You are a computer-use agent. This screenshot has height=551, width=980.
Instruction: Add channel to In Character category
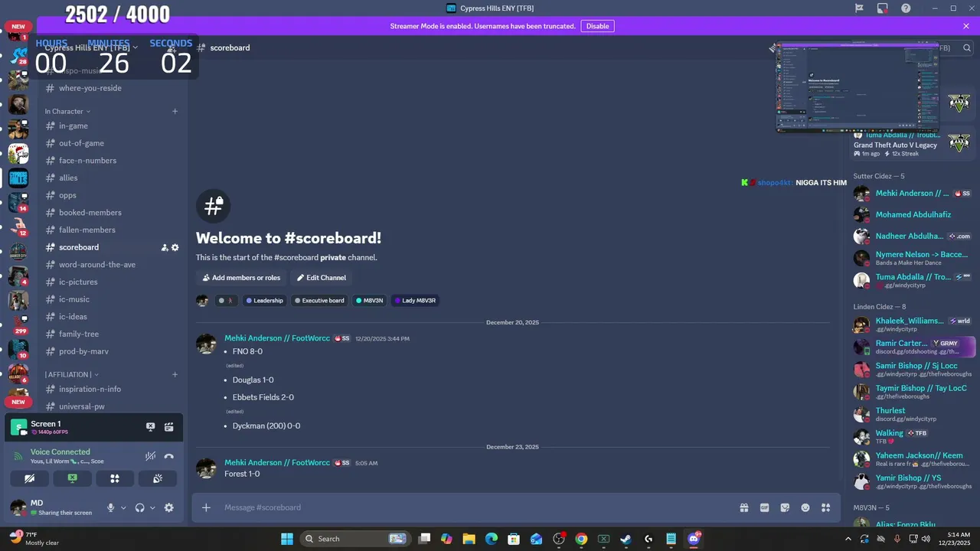click(175, 111)
